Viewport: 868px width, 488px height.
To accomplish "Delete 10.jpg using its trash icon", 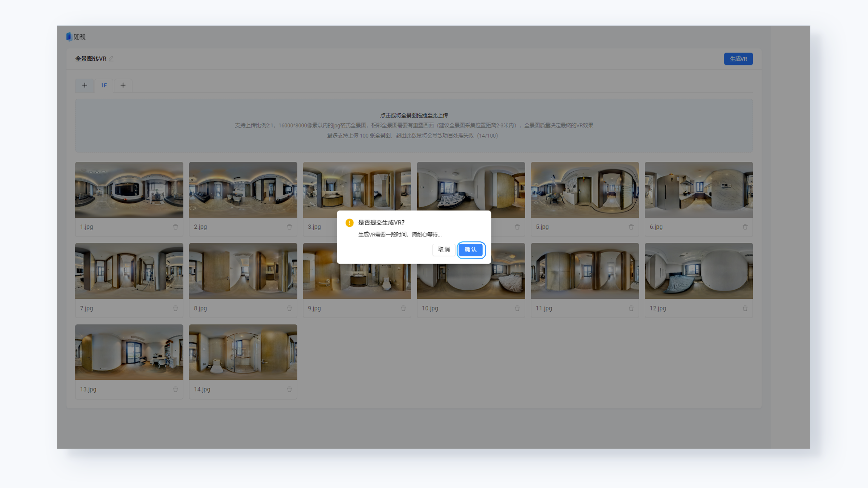I will click(x=517, y=308).
